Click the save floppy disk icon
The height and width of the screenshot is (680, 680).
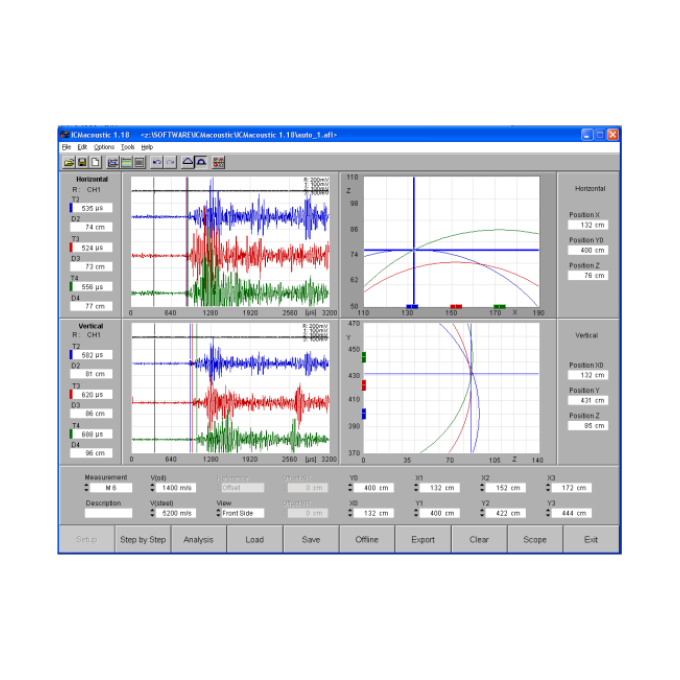[82, 162]
